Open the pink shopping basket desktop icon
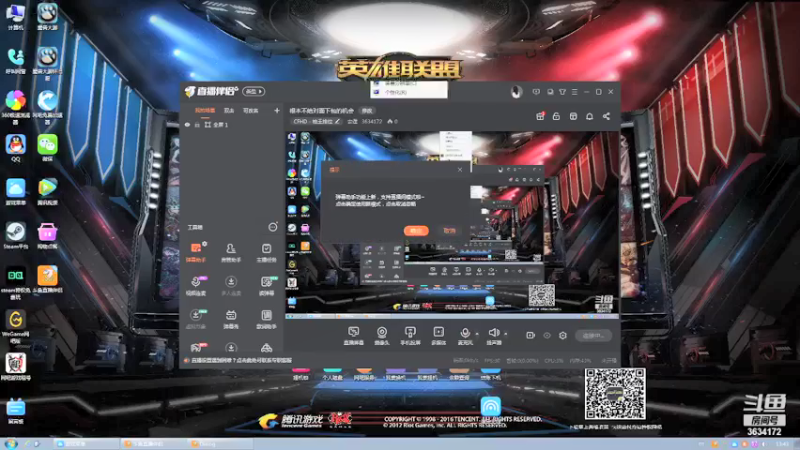The width and height of the screenshot is (800, 450). tap(47, 236)
